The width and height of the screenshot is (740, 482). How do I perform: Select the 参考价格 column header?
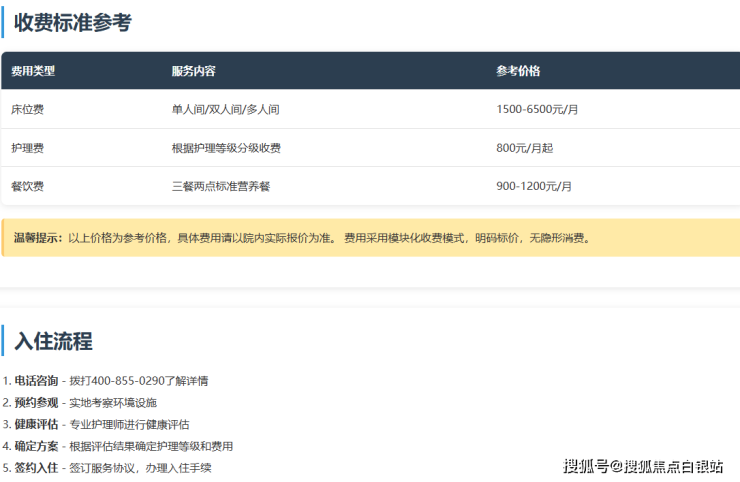(518, 71)
